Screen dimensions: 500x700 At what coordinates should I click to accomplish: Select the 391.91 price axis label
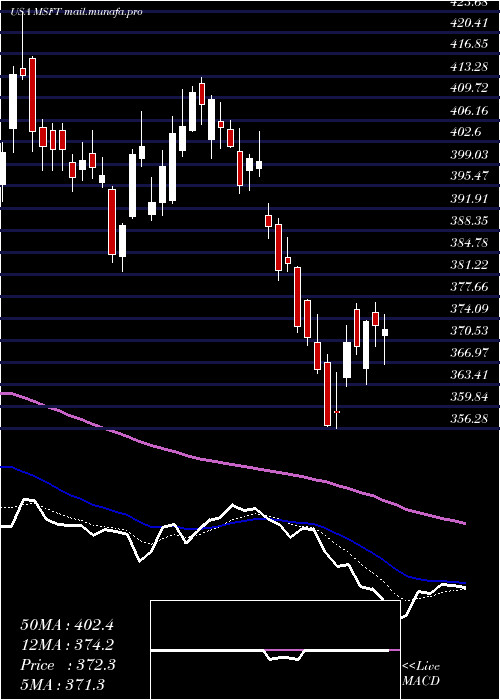(469, 199)
